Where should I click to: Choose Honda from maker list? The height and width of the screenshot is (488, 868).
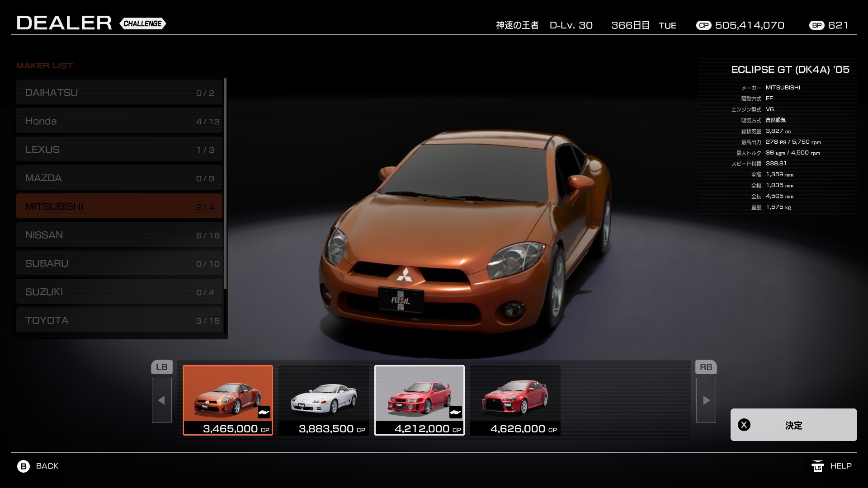tap(119, 121)
